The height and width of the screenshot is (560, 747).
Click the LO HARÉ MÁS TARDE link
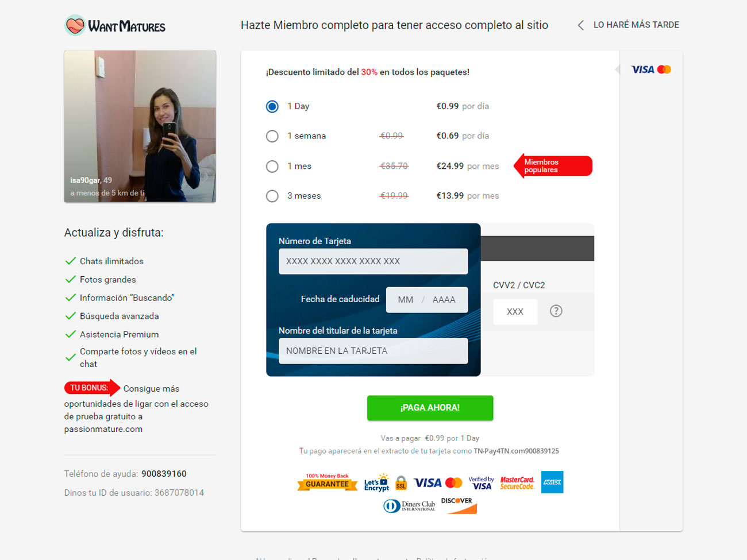click(x=636, y=25)
